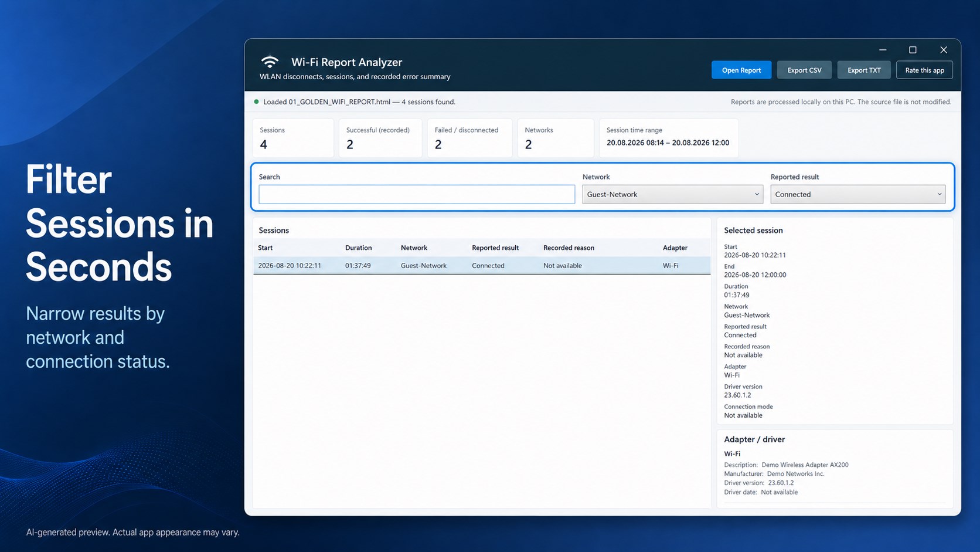This screenshot has height=552, width=980.
Task: Click End time 2026-08-20 12:00:00
Action: (755, 275)
